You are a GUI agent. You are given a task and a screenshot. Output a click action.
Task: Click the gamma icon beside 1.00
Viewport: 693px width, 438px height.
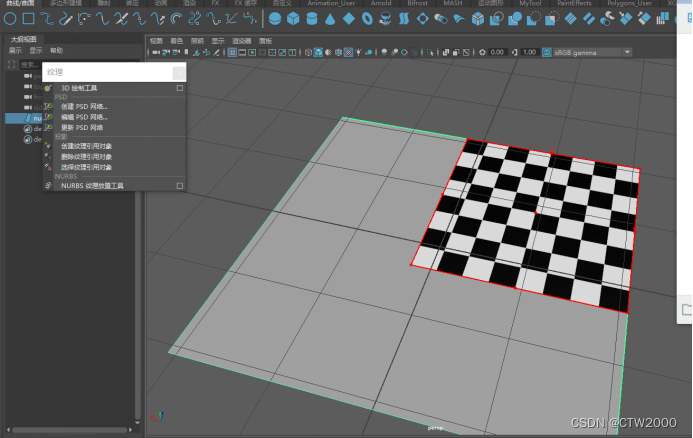[x=514, y=52]
